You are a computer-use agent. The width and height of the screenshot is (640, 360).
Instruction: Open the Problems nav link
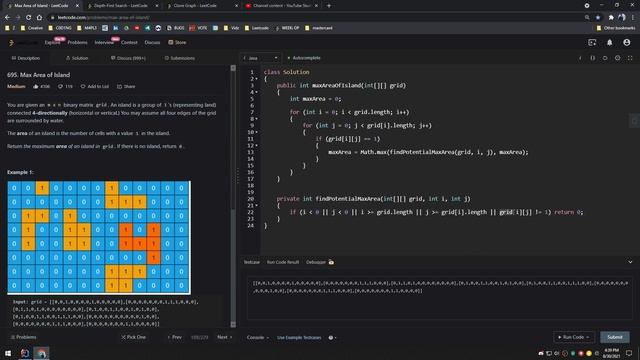tap(77, 42)
